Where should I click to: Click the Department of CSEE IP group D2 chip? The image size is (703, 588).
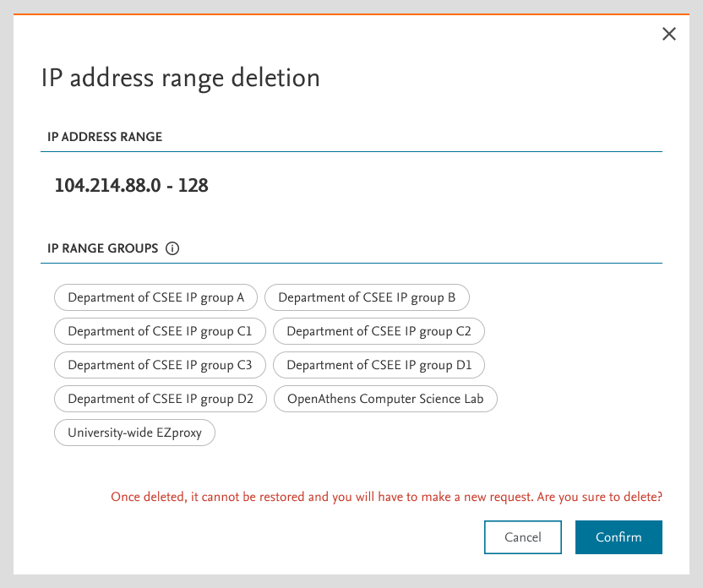pos(161,399)
